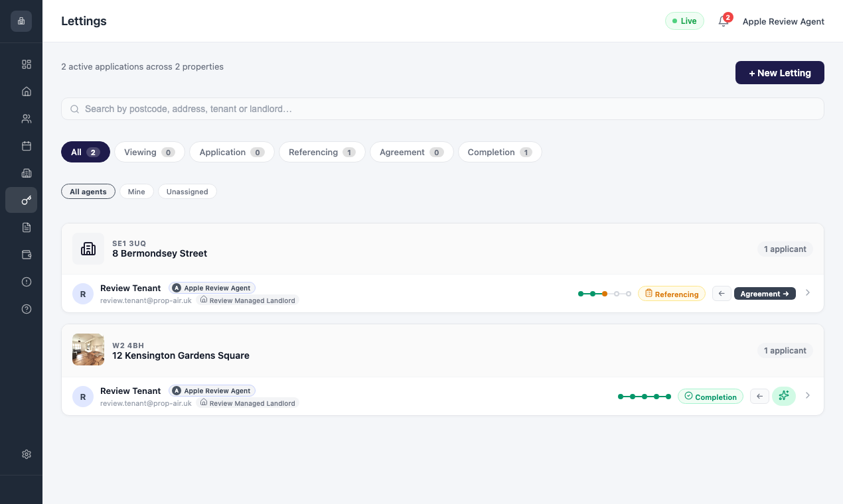Image resolution: width=843 pixels, height=504 pixels.
Task: Click Review Tenant name in Kensington row
Action: pos(131,391)
